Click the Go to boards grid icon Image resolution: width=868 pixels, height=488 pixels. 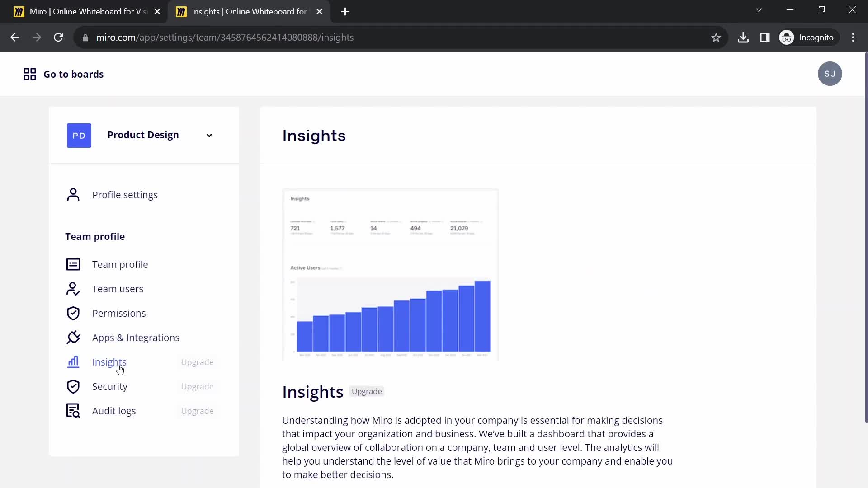click(x=30, y=74)
